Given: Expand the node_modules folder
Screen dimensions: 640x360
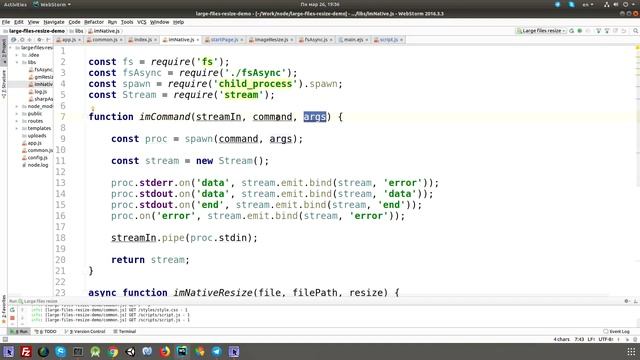Looking at the screenshot, I should coord(17,107).
